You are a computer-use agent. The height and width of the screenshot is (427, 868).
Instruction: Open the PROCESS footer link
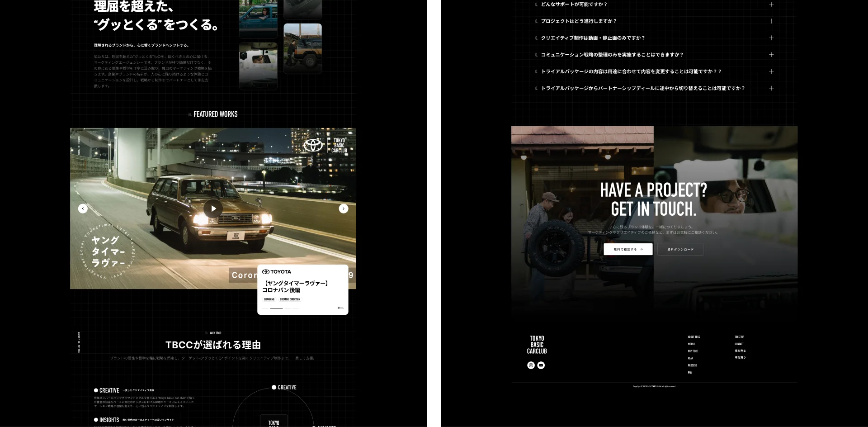tap(693, 365)
